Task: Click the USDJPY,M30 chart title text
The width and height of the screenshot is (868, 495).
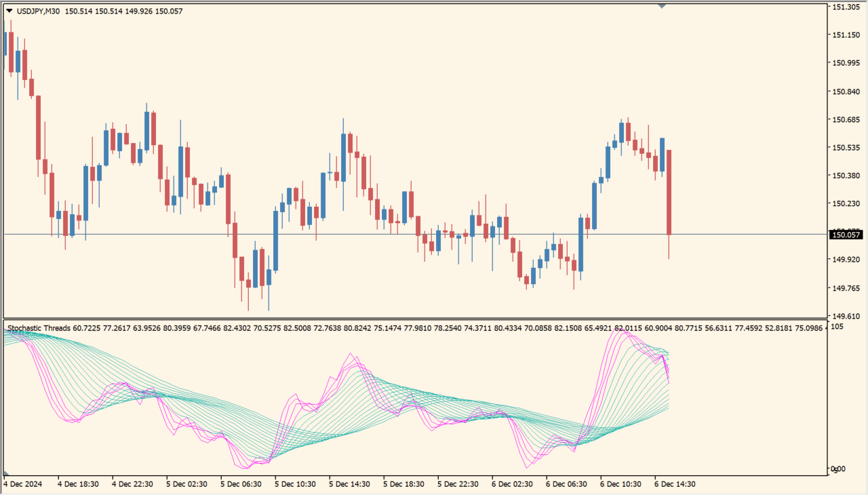Action: [37, 11]
